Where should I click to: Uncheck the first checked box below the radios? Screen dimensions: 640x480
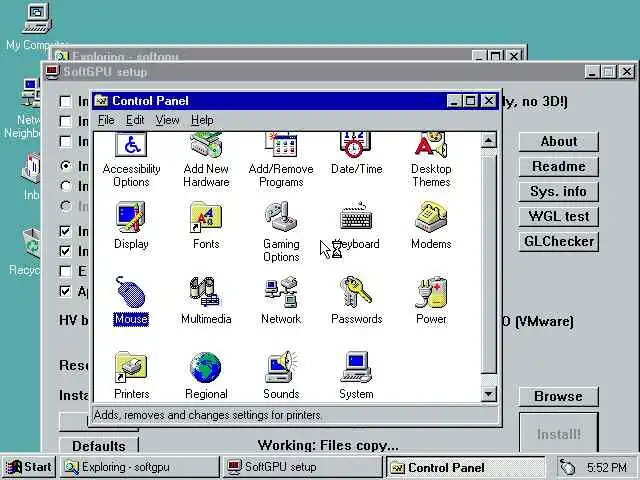pos(65,231)
